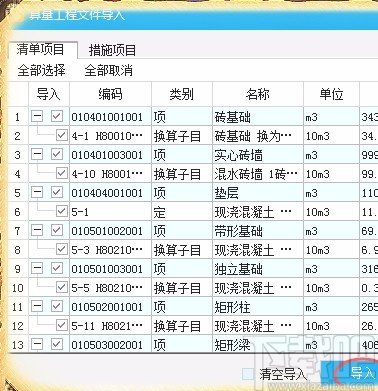Image resolution: width=378 pixels, height=391 pixels.
Task: Select the name cell 矩形柱
Action: tap(258, 307)
